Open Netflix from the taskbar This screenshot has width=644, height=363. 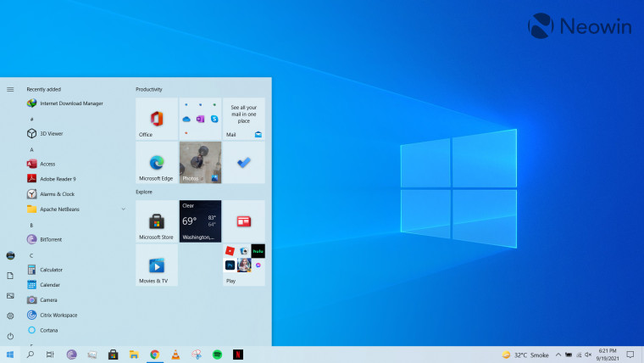point(238,355)
